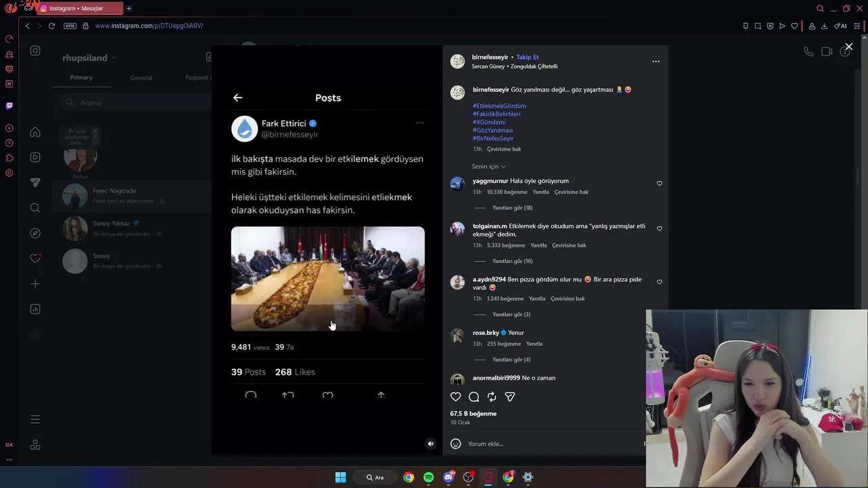Click the Arama search messages field
The image size is (868, 488).
[136, 102]
